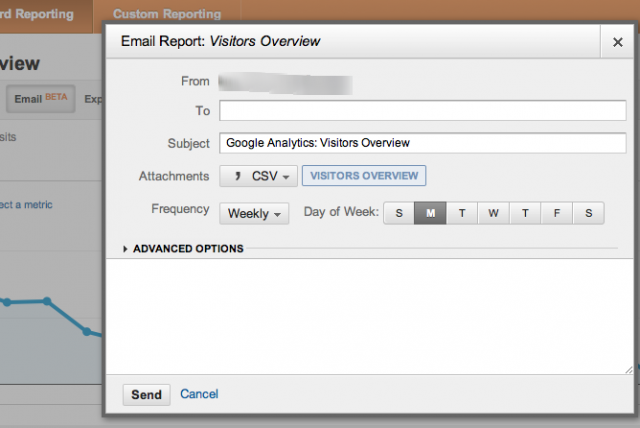Screen dimensions: 640x428
Task: Click the resize grip of message box
Action: (629, 370)
